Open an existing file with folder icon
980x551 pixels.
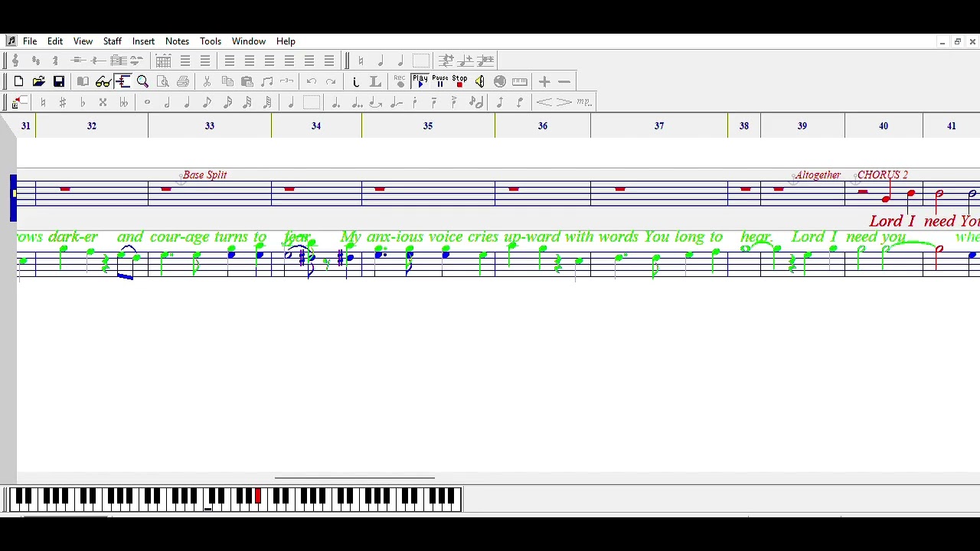tap(38, 81)
